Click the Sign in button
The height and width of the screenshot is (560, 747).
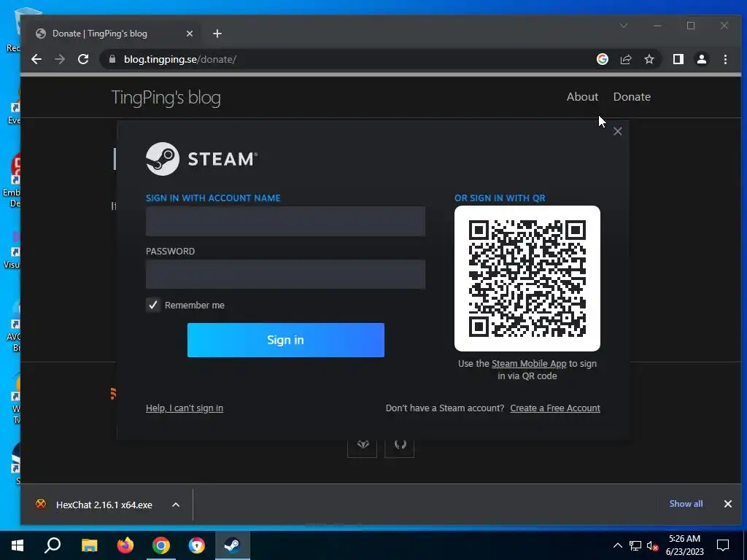coord(285,340)
